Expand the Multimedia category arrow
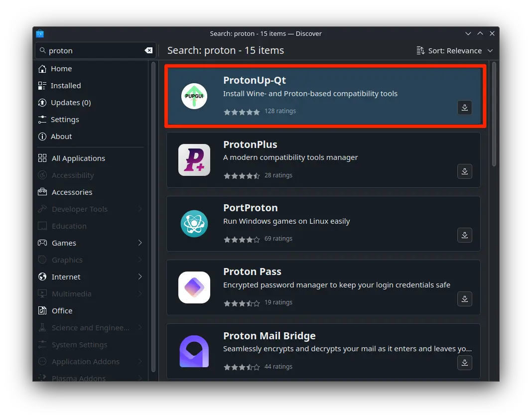 pyautogui.click(x=140, y=294)
